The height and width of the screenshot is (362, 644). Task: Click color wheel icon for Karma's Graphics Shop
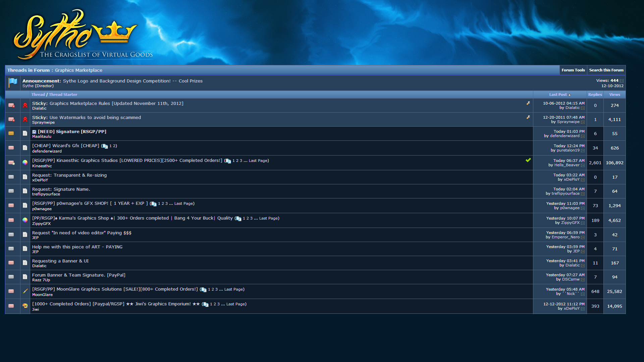pos(25,220)
